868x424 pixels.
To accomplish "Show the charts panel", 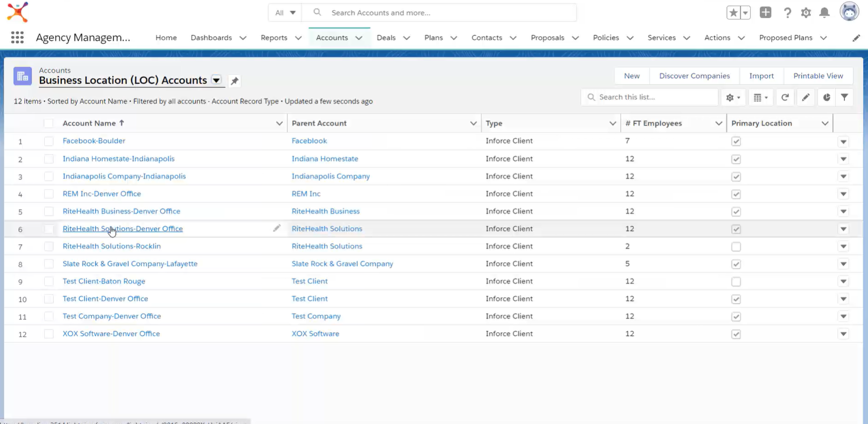I will [x=826, y=97].
